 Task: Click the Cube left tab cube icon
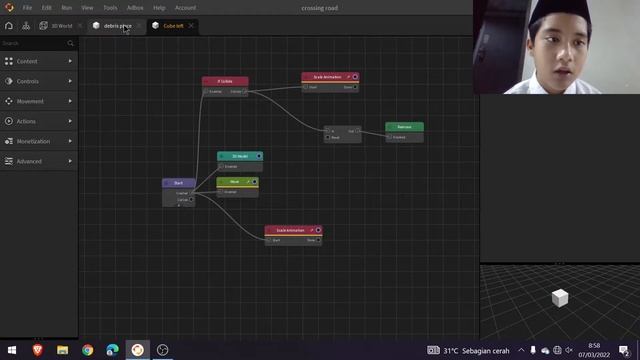(x=155, y=25)
